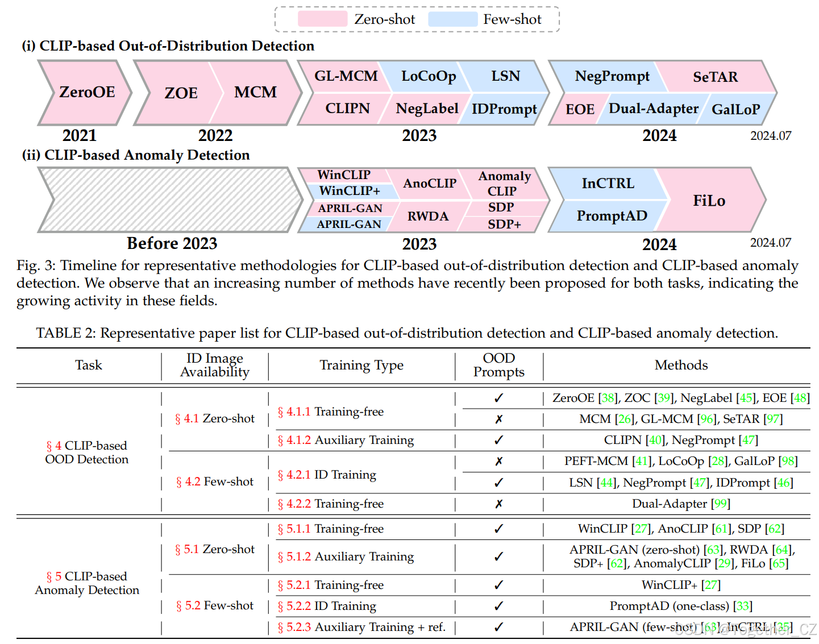Screen dimensions: 819x644
Task: Follow § 5.1.1 Training-free link
Action: click(x=331, y=529)
